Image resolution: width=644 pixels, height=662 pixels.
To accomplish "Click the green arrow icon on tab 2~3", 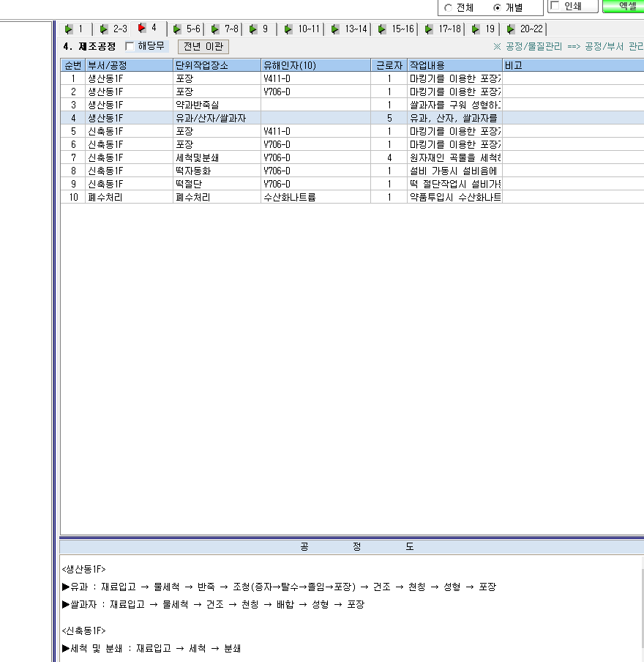I will tap(103, 29).
